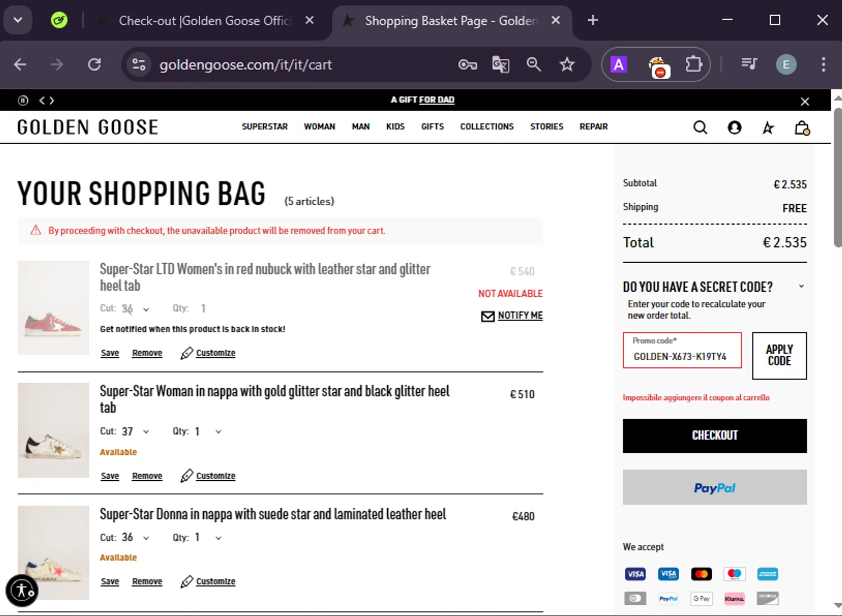Open the translate page icon
The width and height of the screenshot is (842, 616).
[x=501, y=65]
